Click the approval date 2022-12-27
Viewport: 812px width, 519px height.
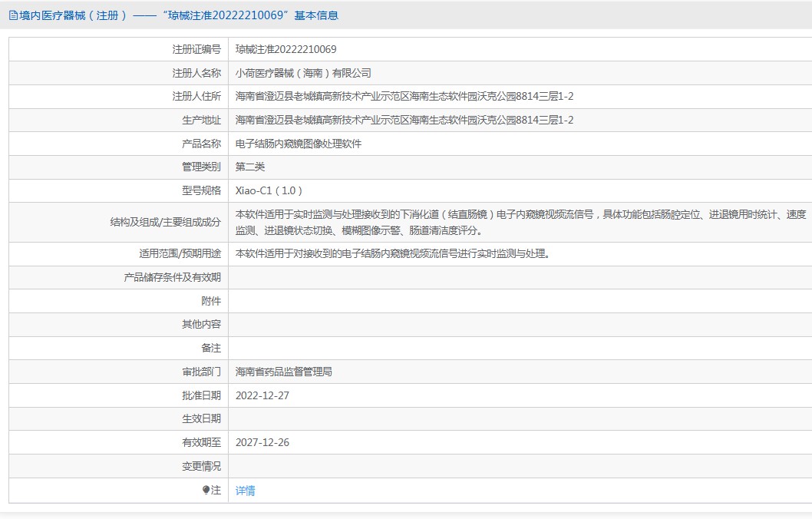click(x=262, y=395)
